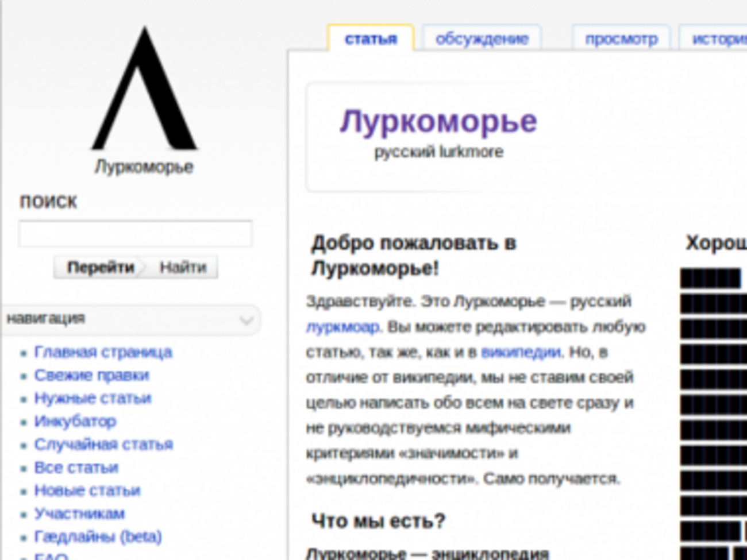Viewport: 747px width, 560px height.
Task: Open the Главная страница link
Action: click(103, 352)
